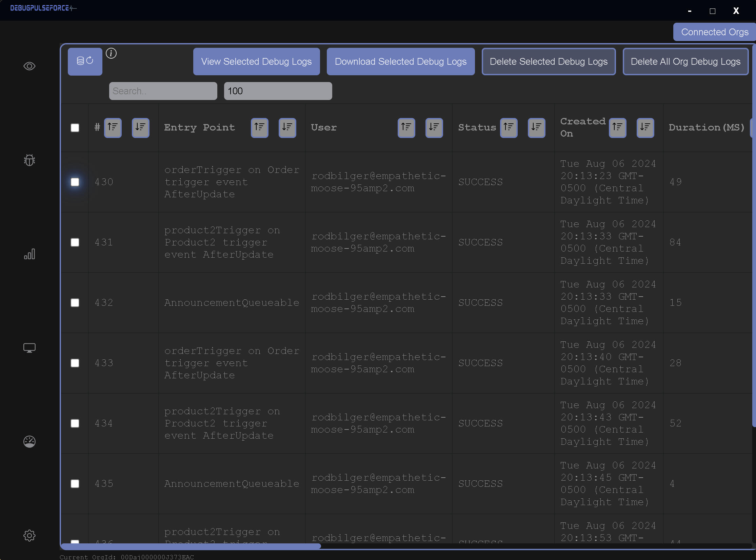Sort # column descending
The image size is (756, 560).
(140, 127)
